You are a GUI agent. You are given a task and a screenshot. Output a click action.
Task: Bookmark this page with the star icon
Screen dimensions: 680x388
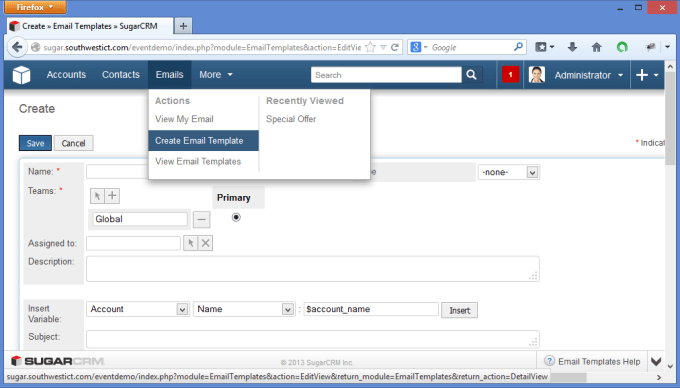(370, 47)
